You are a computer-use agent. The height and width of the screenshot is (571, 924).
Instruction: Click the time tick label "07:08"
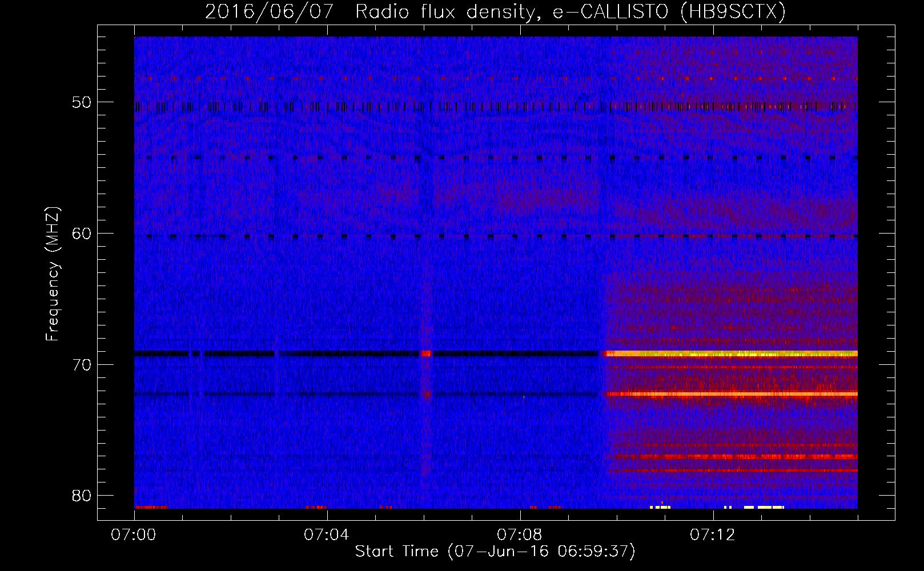(520, 535)
